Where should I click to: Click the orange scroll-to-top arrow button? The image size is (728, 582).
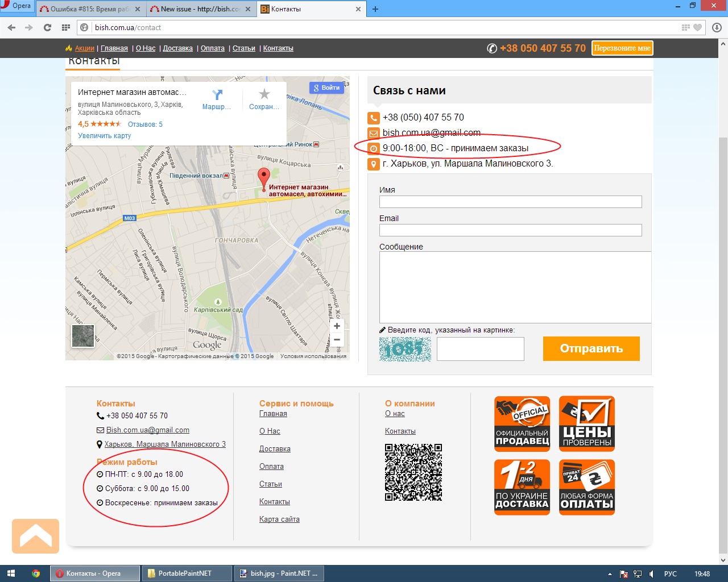click(35, 536)
